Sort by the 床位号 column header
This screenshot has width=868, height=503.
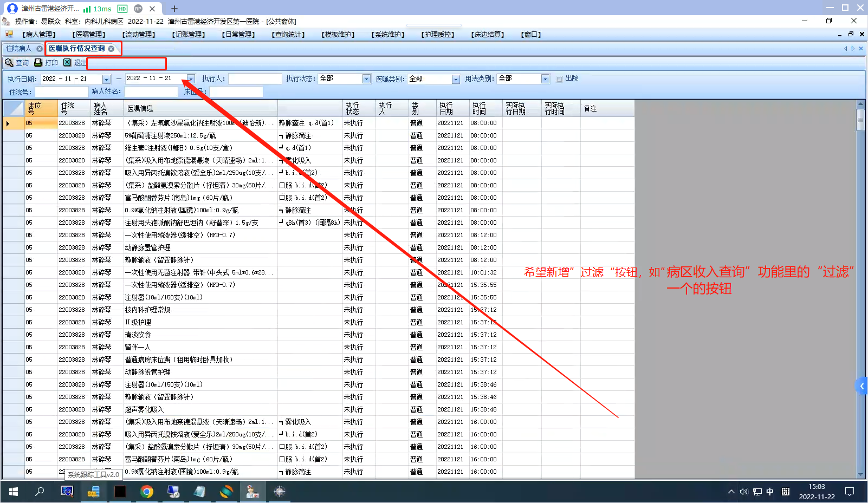point(41,108)
